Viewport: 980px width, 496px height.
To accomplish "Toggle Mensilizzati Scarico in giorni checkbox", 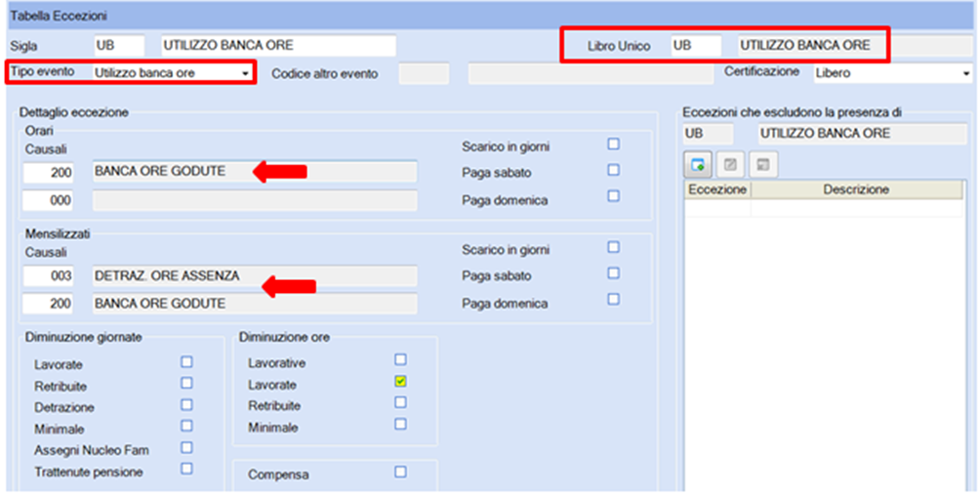I will point(614,247).
